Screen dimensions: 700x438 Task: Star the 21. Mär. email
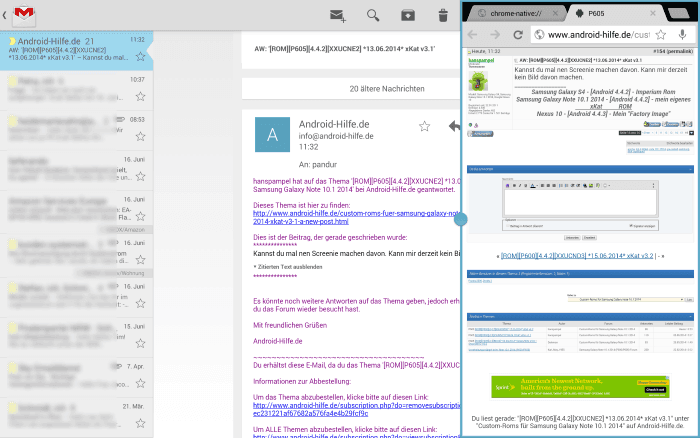coord(141,423)
